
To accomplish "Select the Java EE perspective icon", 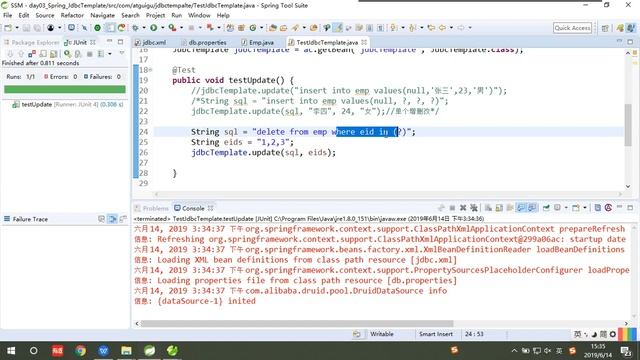I will coord(631,28).
